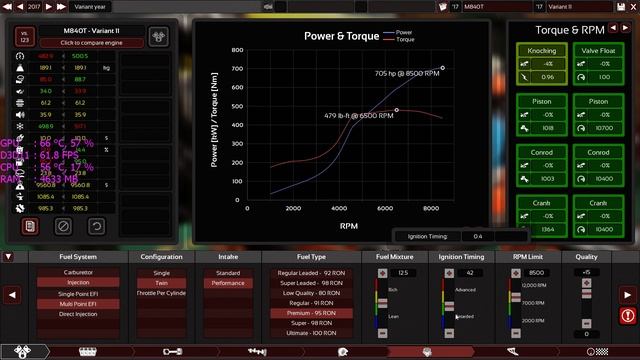Viewport: 640px width, 360px height.
Task: Select Standard intake
Action: pyautogui.click(x=228, y=273)
